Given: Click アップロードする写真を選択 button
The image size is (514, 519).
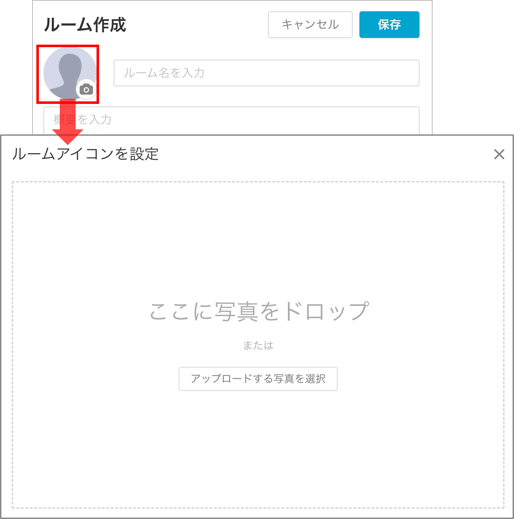Looking at the screenshot, I should tap(258, 379).
